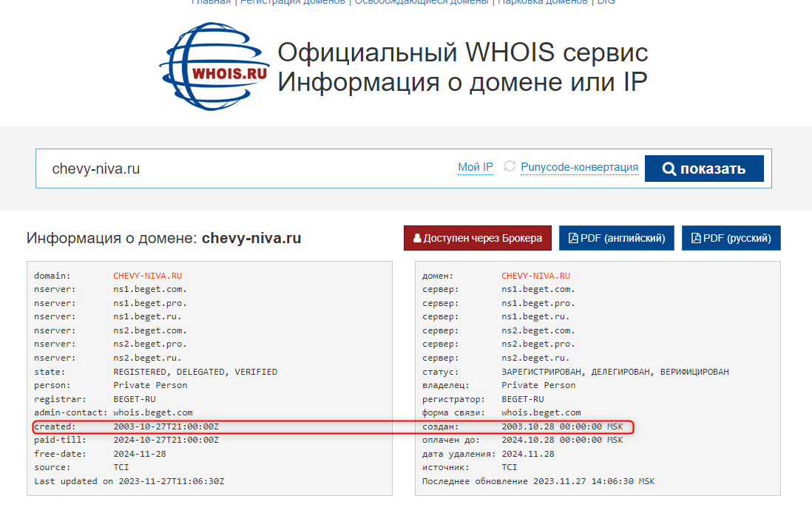Click the person value Private Person in the English panel
The width and height of the screenshot is (812, 510).
pos(150,385)
